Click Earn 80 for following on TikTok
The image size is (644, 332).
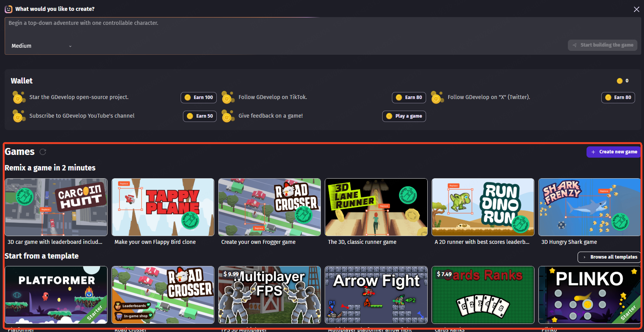(x=409, y=97)
